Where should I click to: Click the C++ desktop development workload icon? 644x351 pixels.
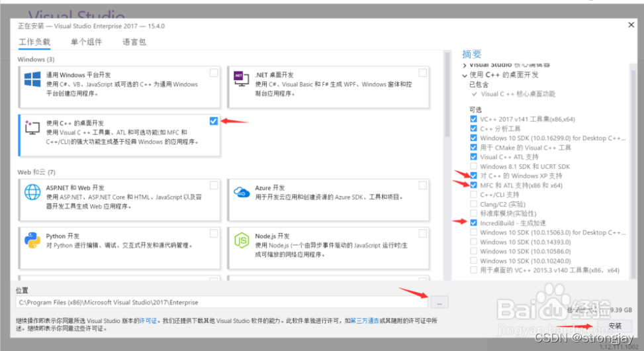coord(32,127)
